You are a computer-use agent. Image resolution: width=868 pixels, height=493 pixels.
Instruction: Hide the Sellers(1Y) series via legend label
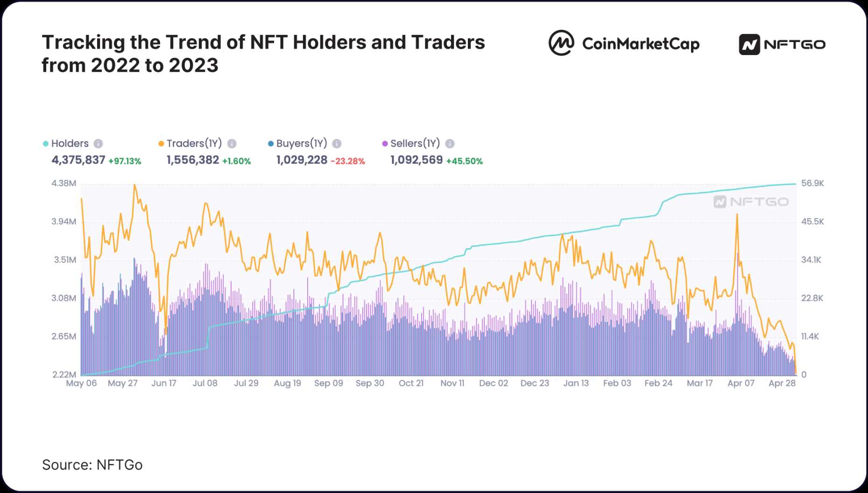coord(415,144)
